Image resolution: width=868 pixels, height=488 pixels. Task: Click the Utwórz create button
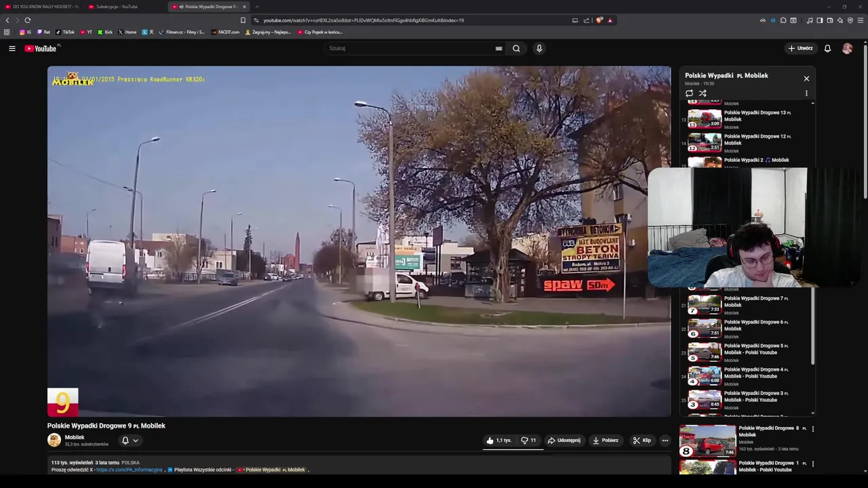[800, 48]
